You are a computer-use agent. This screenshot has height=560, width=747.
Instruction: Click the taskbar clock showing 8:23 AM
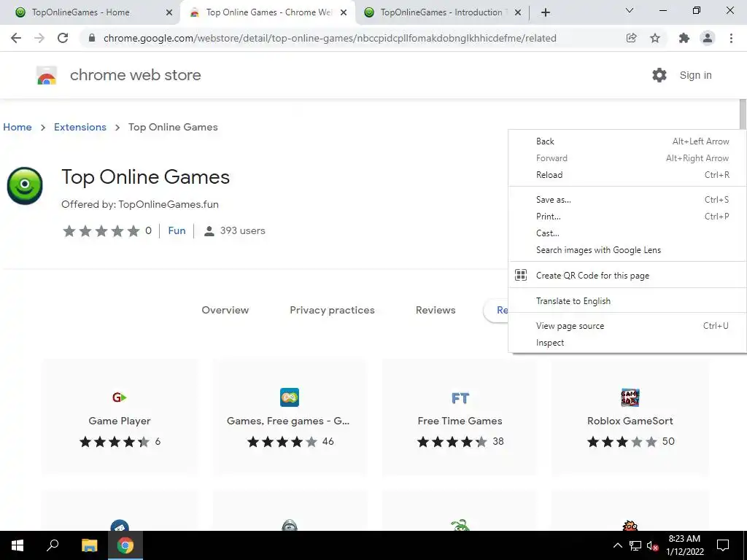point(684,545)
